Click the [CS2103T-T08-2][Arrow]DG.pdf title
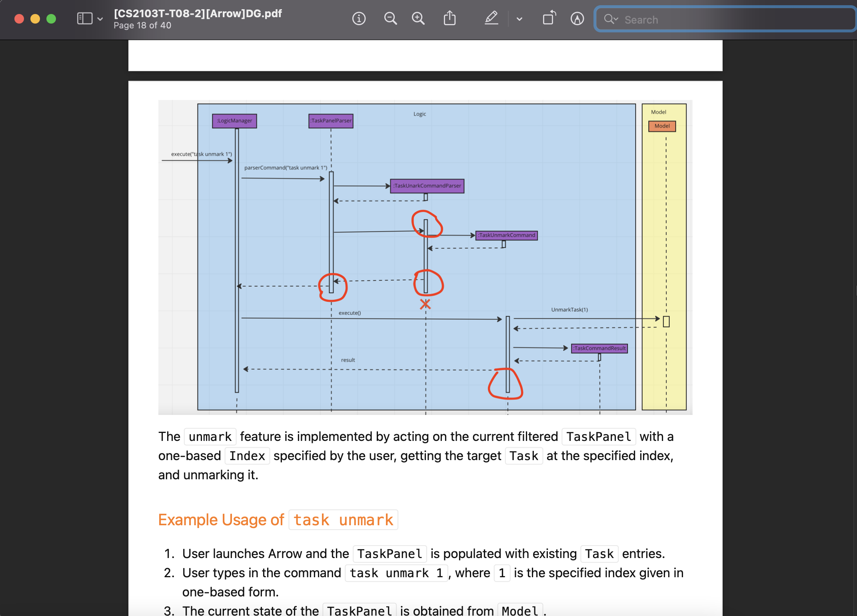The image size is (857, 616). 198,14
